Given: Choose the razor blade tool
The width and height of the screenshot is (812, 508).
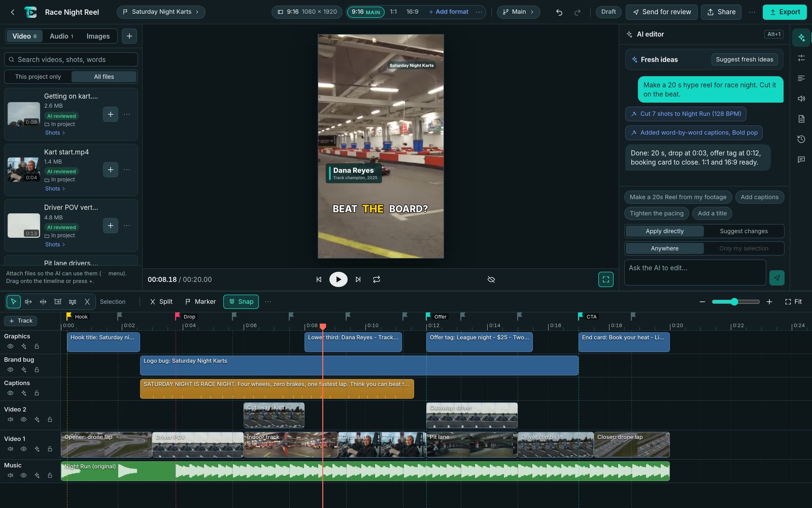Looking at the screenshot, I should 87,302.
